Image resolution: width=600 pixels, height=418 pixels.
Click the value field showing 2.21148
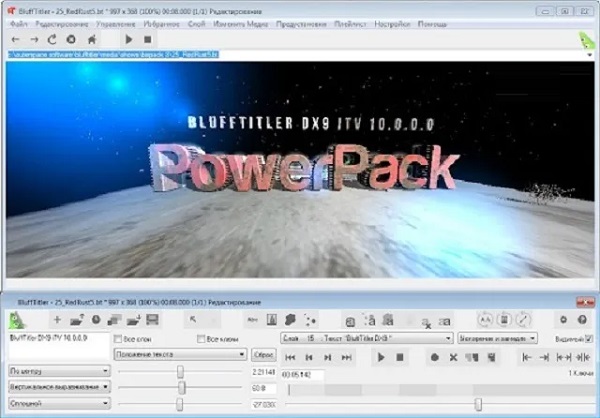click(264, 372)
